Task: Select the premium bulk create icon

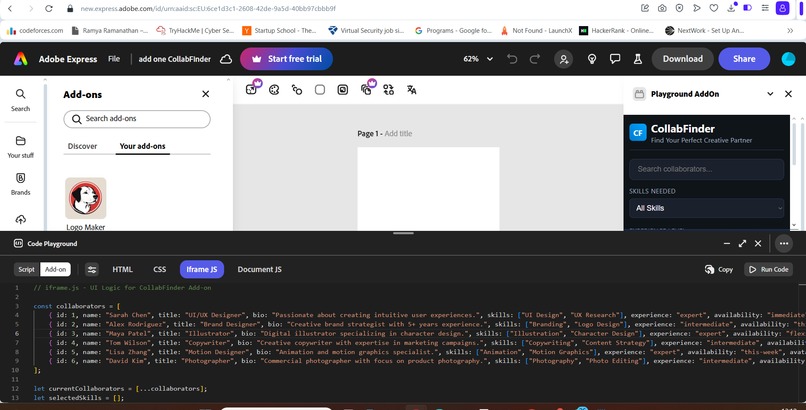Action: [367, 89]
